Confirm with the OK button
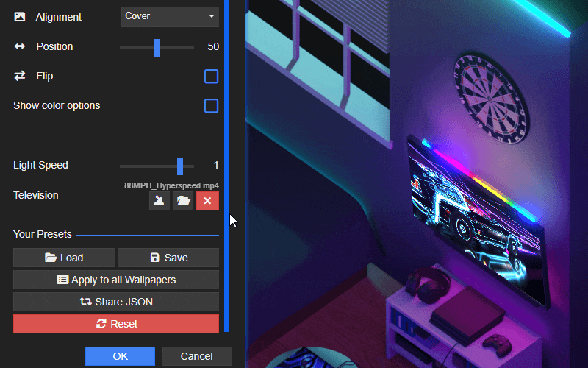 (120, 356)
